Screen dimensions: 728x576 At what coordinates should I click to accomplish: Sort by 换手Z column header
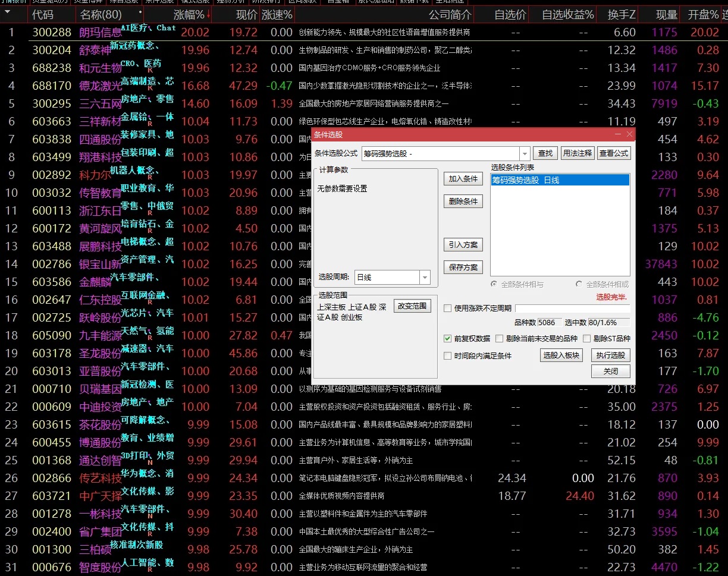pyautogui.click(x=621, y=14)
